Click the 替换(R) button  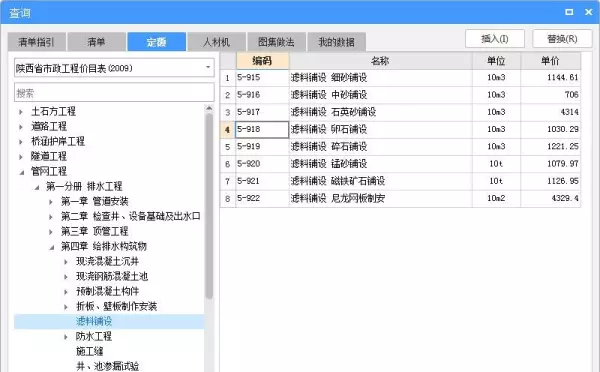[x=562, y=39]
